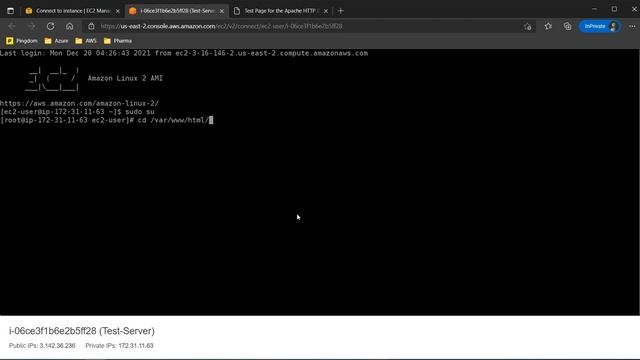Open the tab actions menu icon
640x360 pixels.
(x=11, y=11)
